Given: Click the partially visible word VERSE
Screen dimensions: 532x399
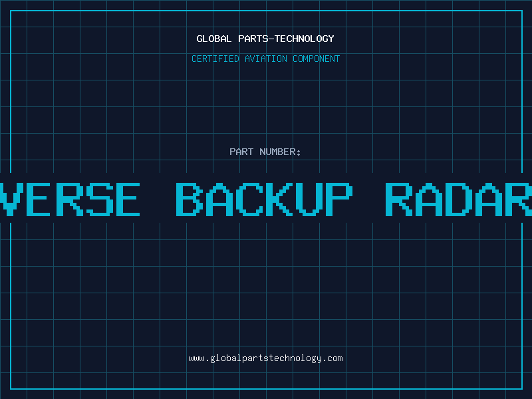Looking at the screenshot, I should (70, 199).
